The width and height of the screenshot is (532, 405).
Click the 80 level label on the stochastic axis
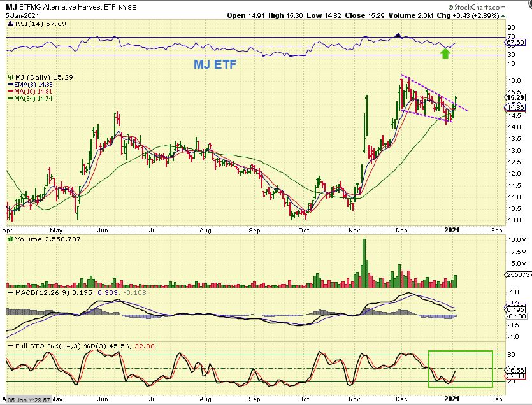(512, 355)
